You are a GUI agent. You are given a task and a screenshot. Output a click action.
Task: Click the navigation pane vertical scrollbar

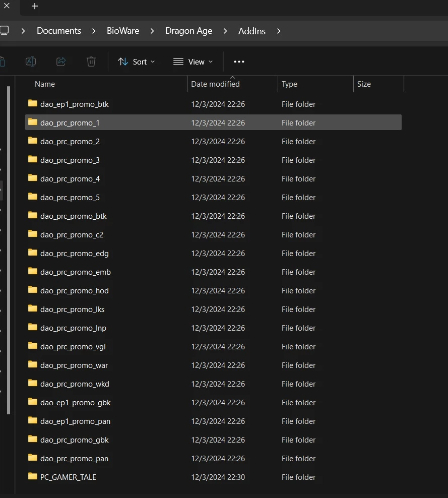coord(9,251)
